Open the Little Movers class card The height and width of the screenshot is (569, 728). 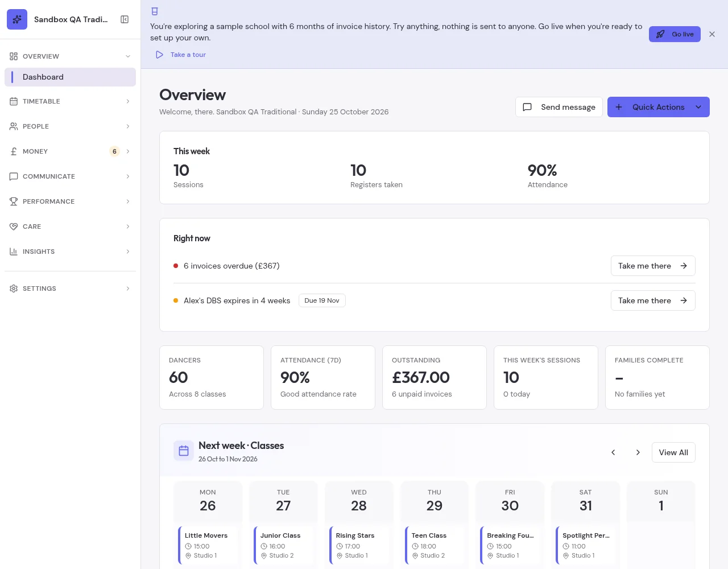(x=208, y=545)
